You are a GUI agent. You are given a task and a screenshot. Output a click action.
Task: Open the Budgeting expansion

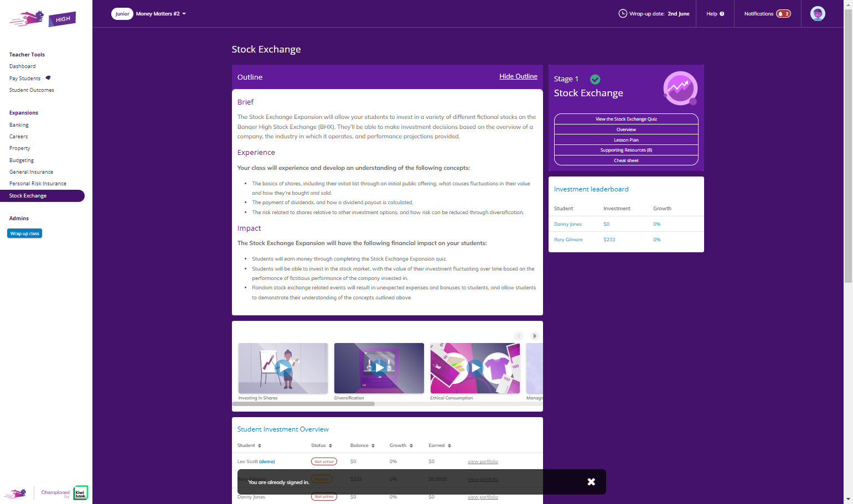[22, 160]
